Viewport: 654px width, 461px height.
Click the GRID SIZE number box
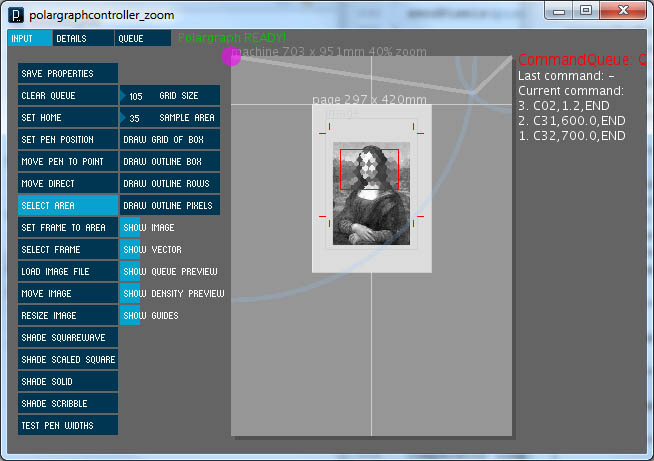click(x=170, y=96)
